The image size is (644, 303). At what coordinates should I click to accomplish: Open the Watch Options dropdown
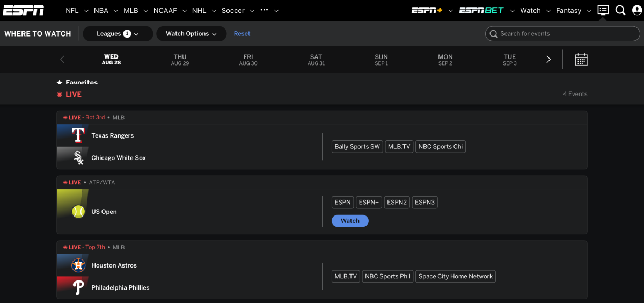point(191,33)
